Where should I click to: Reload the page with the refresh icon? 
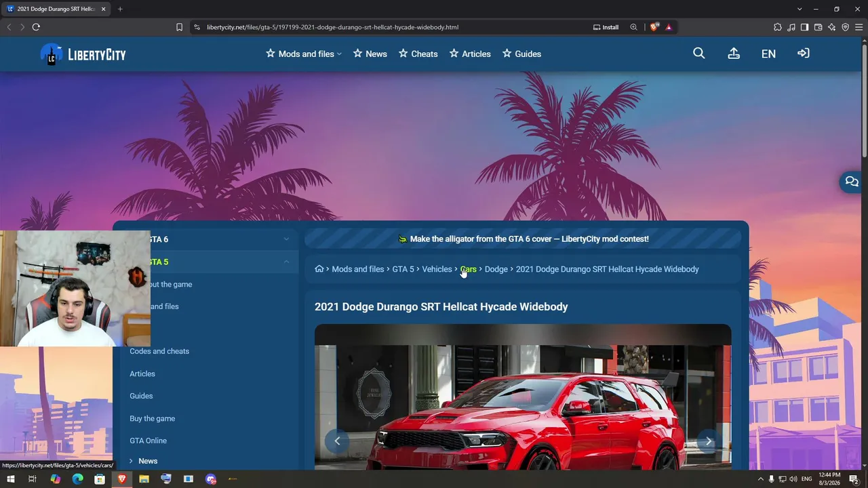(36, 27)
